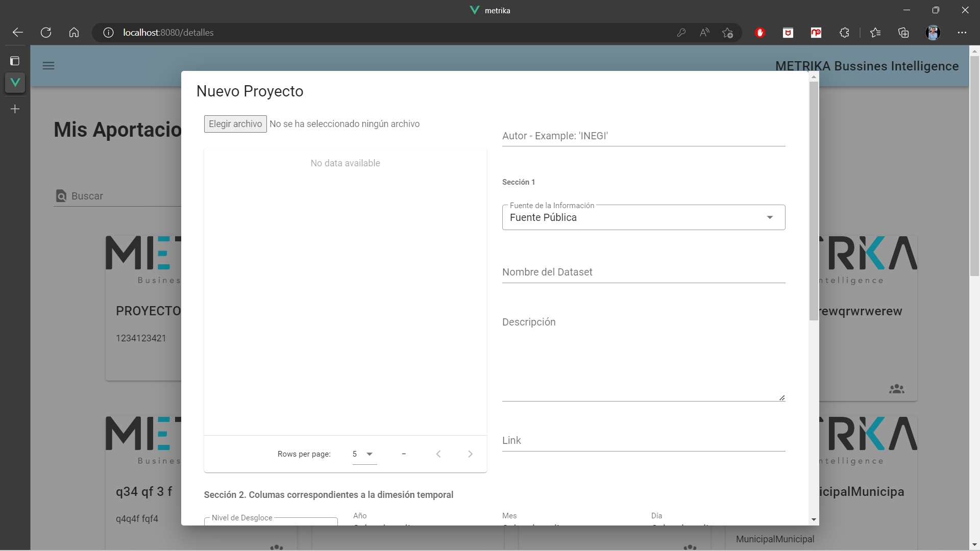Viewport: 980px width, 551px height.
Task: Click the AdBlock hand icon in the browser toolbar
Action: (759, 32)
